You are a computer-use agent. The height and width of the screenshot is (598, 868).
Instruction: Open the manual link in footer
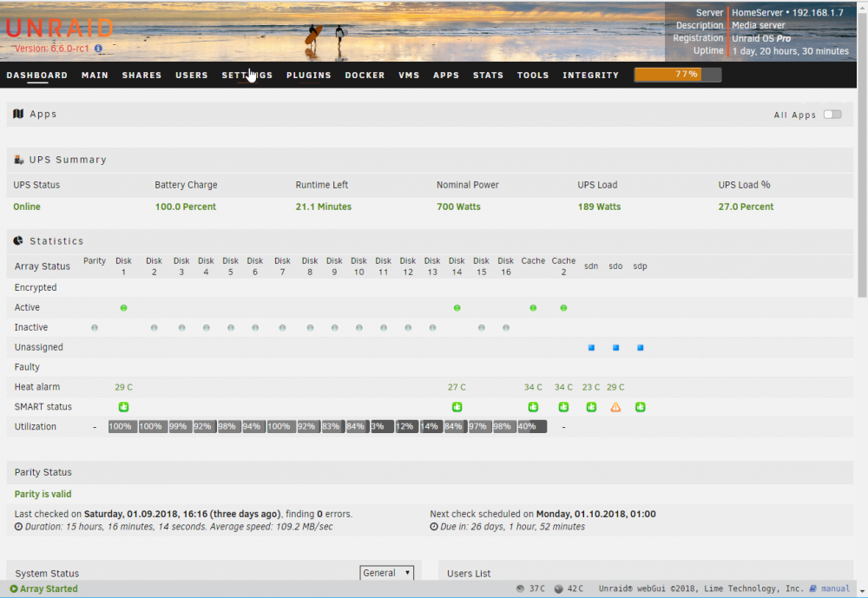(835, 588)
